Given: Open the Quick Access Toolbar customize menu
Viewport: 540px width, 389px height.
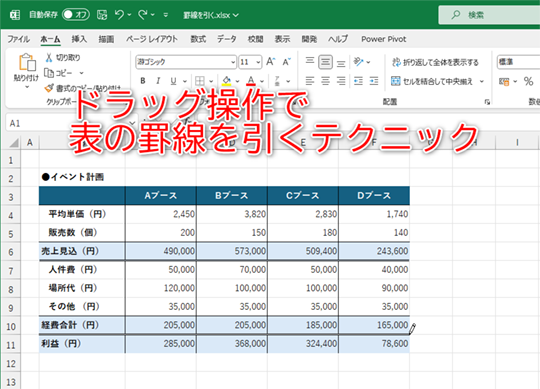Looking at the screenshot, I should pyautogui.click(x=166, y=15).
